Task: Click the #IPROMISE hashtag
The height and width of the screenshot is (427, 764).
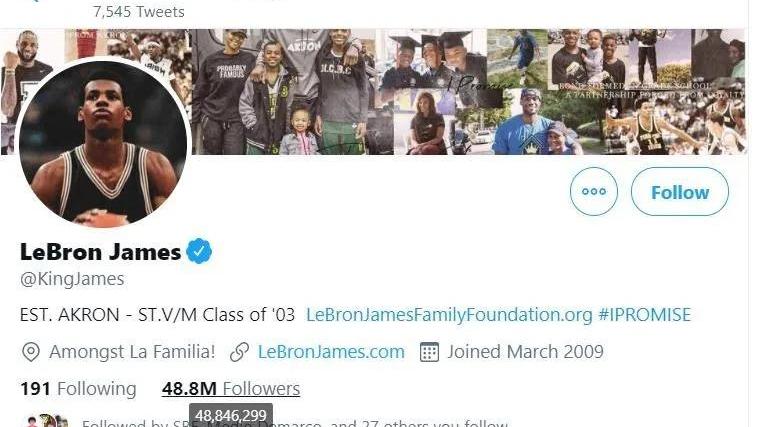Action: [644, 314]
